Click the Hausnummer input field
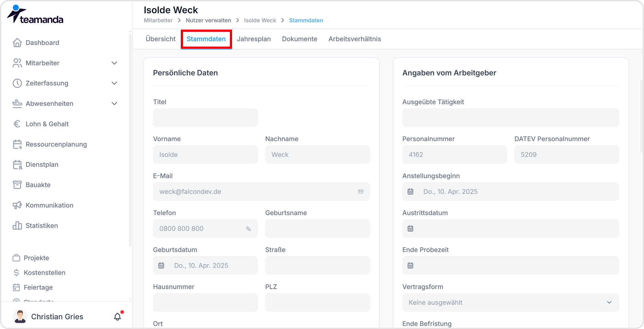 pos(205,302)
